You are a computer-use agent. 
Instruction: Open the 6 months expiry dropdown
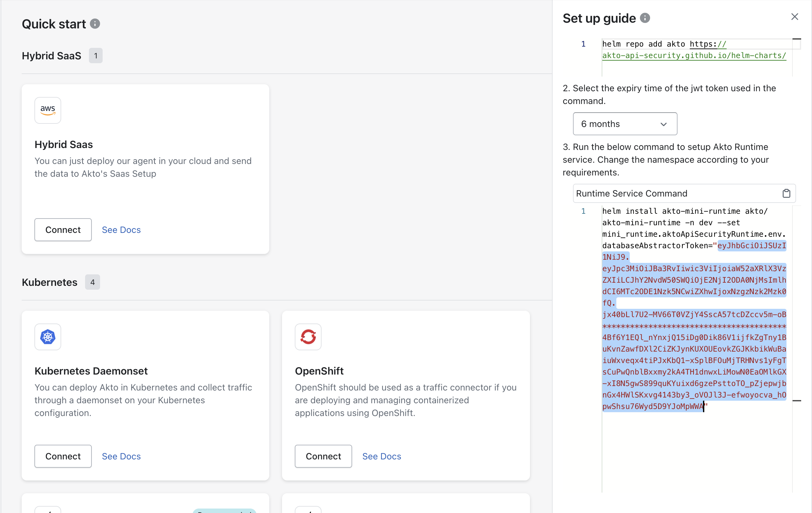click(625, 124)
